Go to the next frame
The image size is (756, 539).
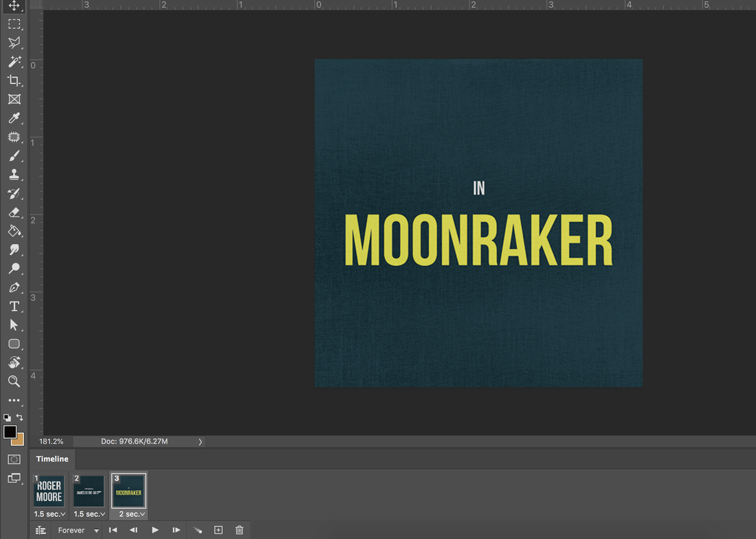point(177,530)
